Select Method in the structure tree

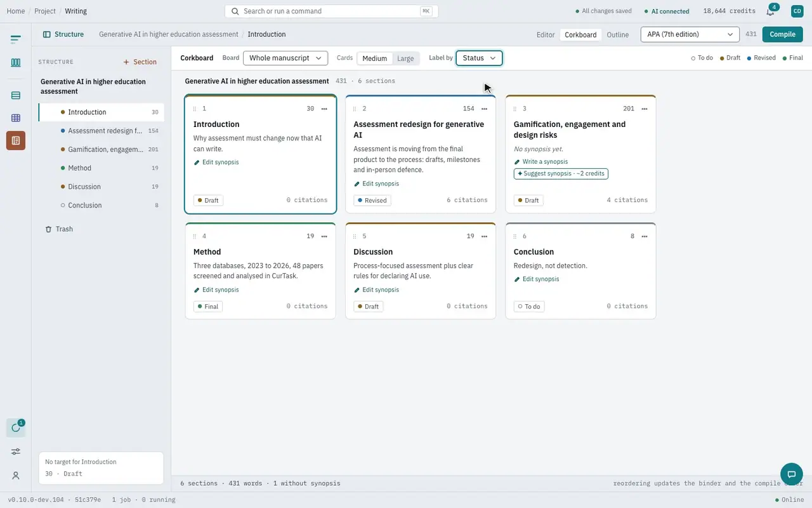click(101, 168)
